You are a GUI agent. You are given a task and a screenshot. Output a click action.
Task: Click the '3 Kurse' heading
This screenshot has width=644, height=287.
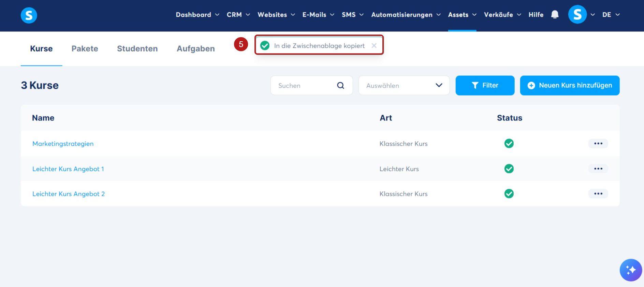point(40,85)
